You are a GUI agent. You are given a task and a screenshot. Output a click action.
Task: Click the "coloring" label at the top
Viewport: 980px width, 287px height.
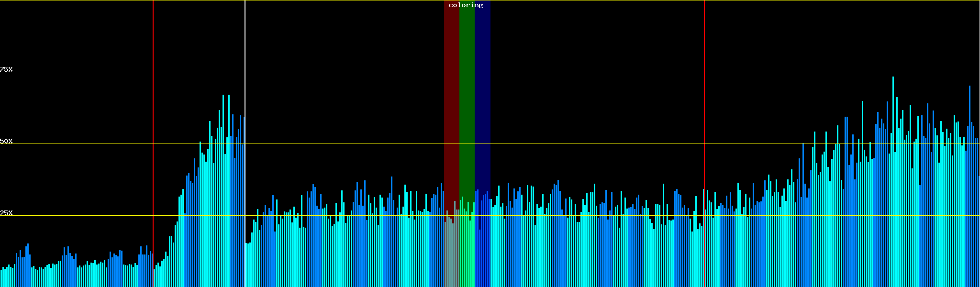click(x=466, y=5)
